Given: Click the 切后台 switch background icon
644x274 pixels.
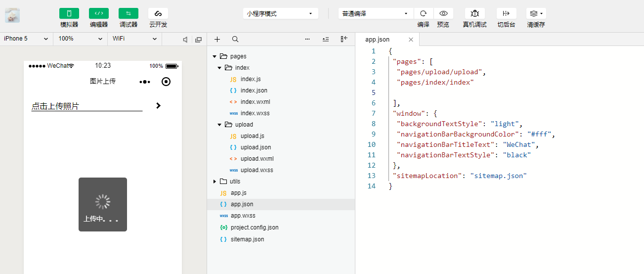Looking at the screenshot, I should pyautogui.click(x=506, y=13).
